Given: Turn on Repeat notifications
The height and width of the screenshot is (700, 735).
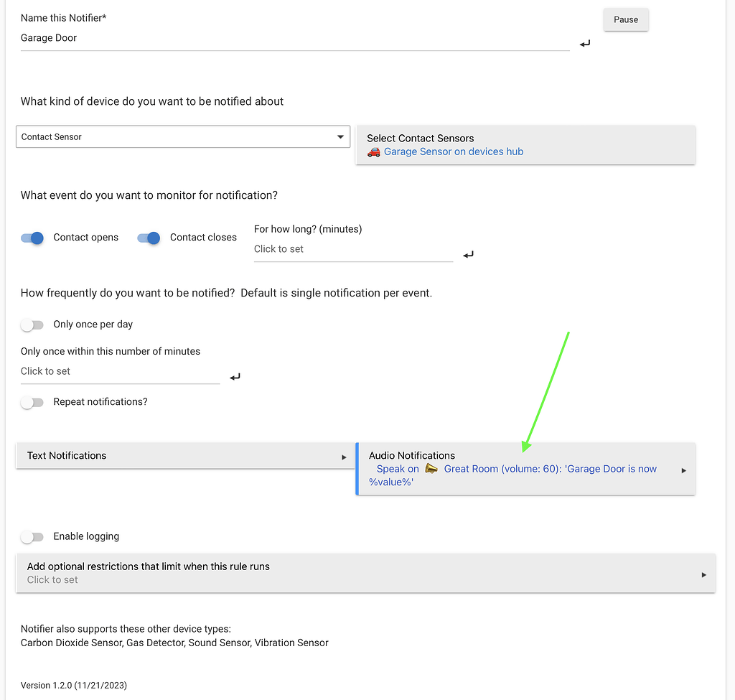Looking at the screenshot, I should 32,402.
